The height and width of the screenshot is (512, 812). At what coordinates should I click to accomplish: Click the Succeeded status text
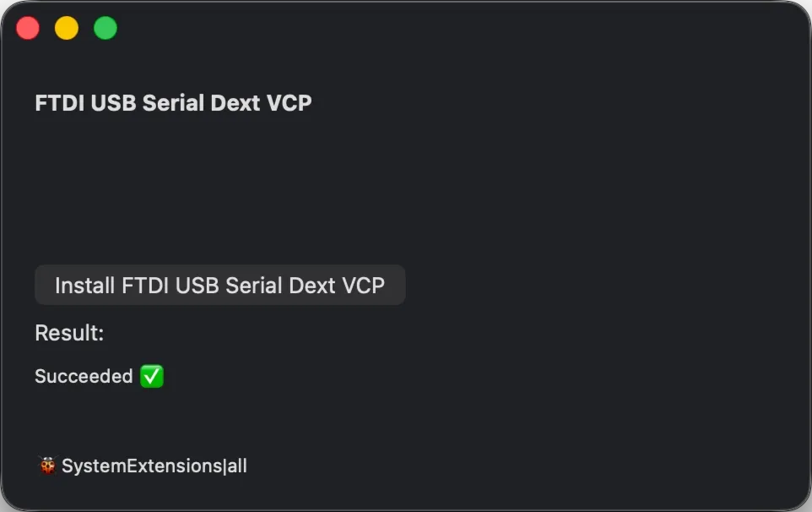pos(84,376)
